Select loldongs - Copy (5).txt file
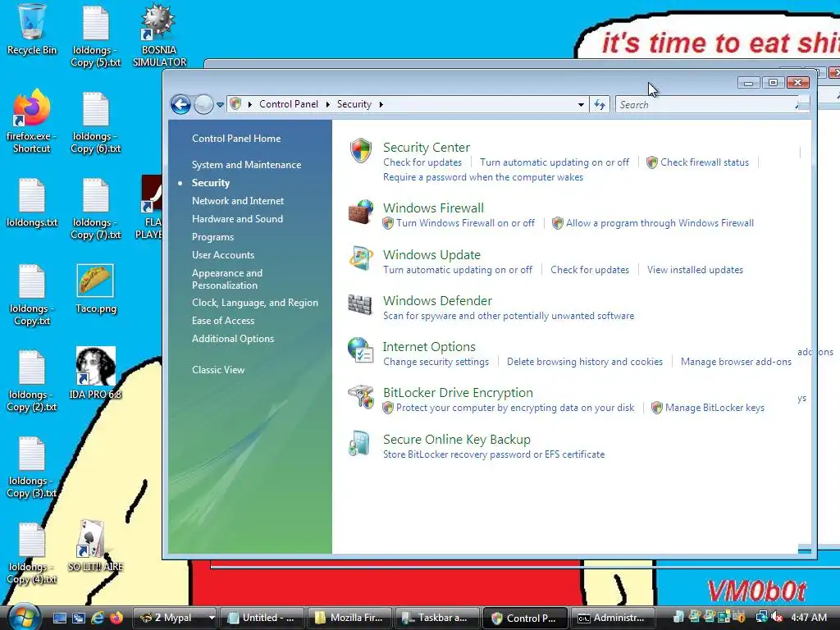Image resolution: width=840 pixels, height=630 pixels. tap(95, 36)
